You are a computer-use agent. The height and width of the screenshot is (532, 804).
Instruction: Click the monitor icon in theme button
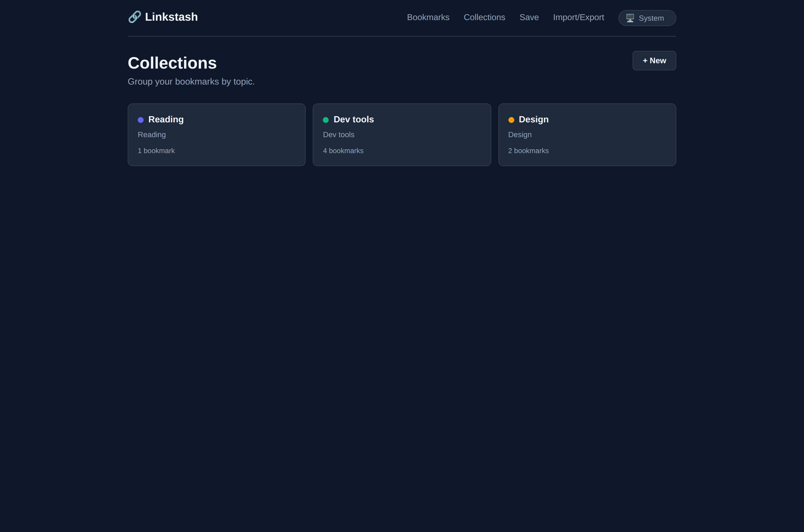[x=630, y=18]
